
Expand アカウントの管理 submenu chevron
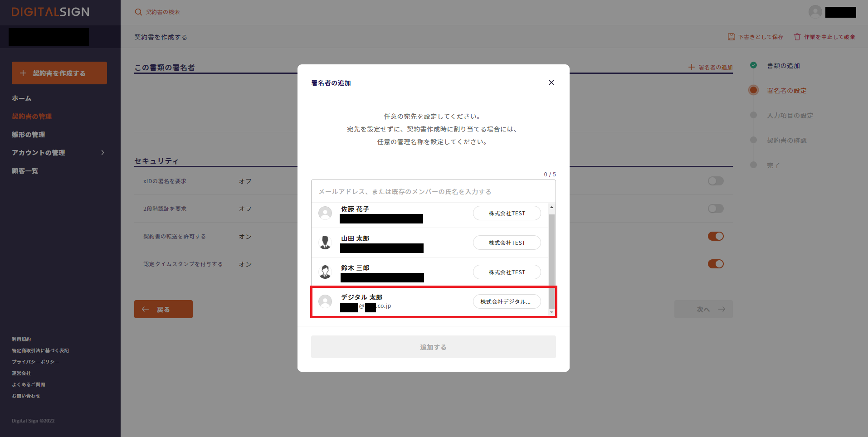point(103,153)
